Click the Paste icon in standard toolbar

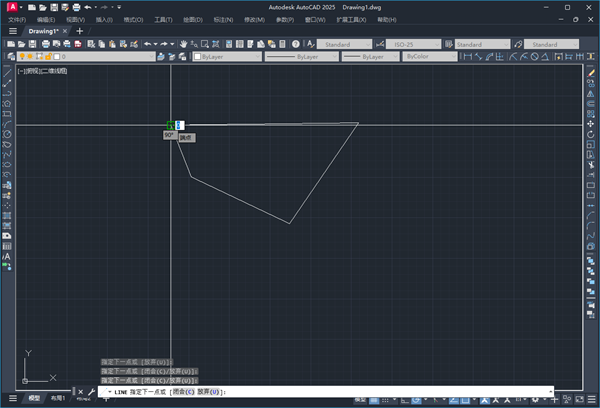pyautogui.click(x=112, y=44)
